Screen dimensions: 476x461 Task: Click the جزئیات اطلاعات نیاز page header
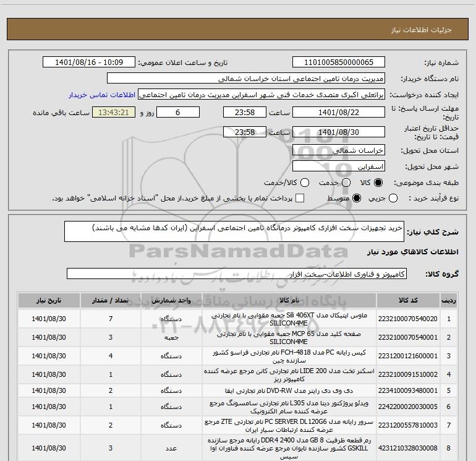(422, 30)
